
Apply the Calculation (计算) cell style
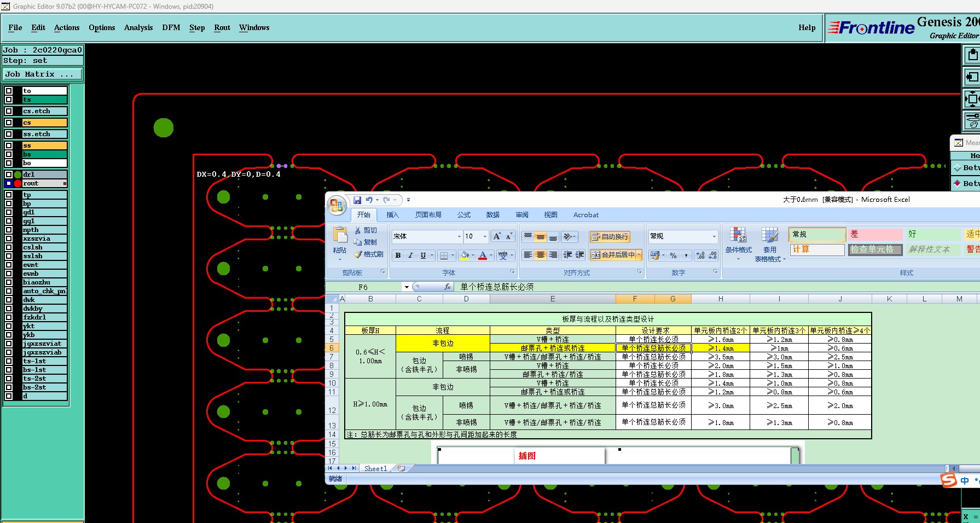click(x=817, y=249)
